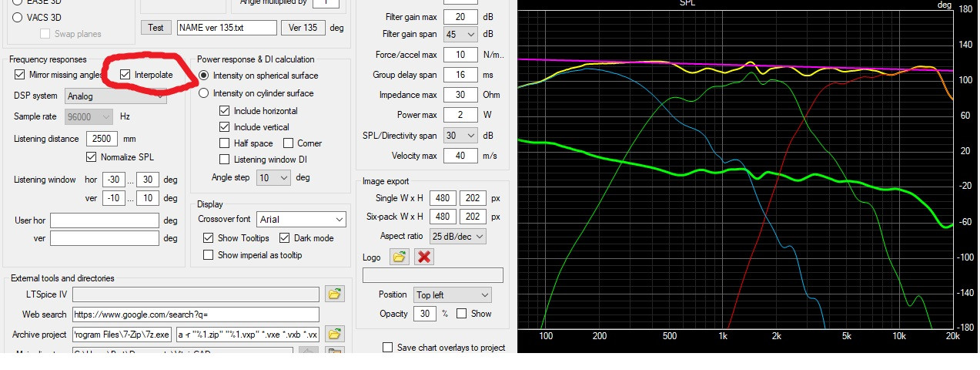
Task: Enable Listening window DI checkbox
Action: [x=224, y=160]
